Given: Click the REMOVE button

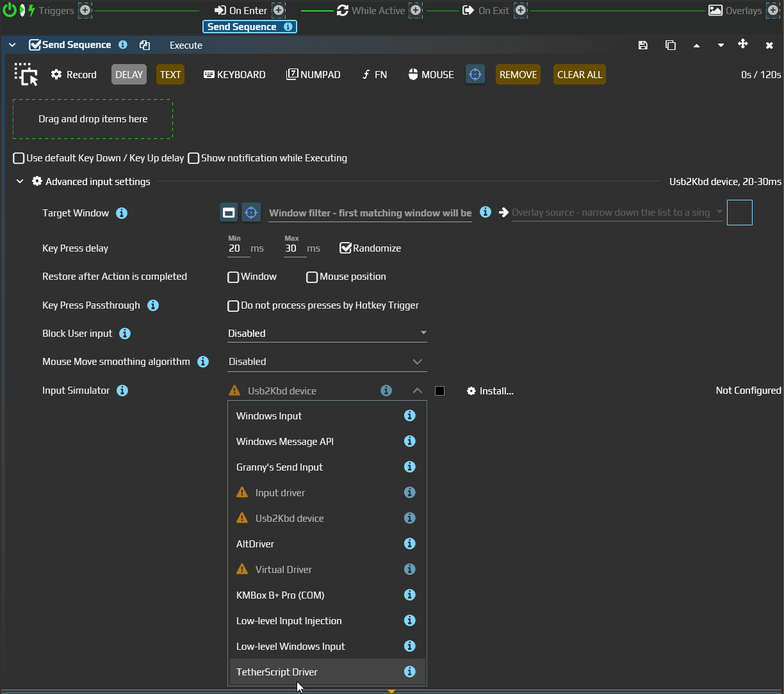Looking at the screenshot, I should (518, 74).
